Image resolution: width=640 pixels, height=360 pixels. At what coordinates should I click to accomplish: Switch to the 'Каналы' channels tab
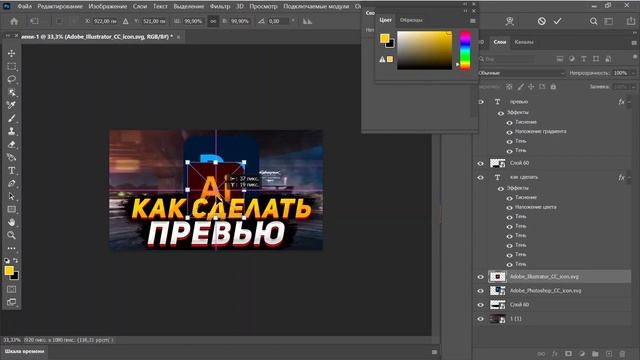(524, 42)
